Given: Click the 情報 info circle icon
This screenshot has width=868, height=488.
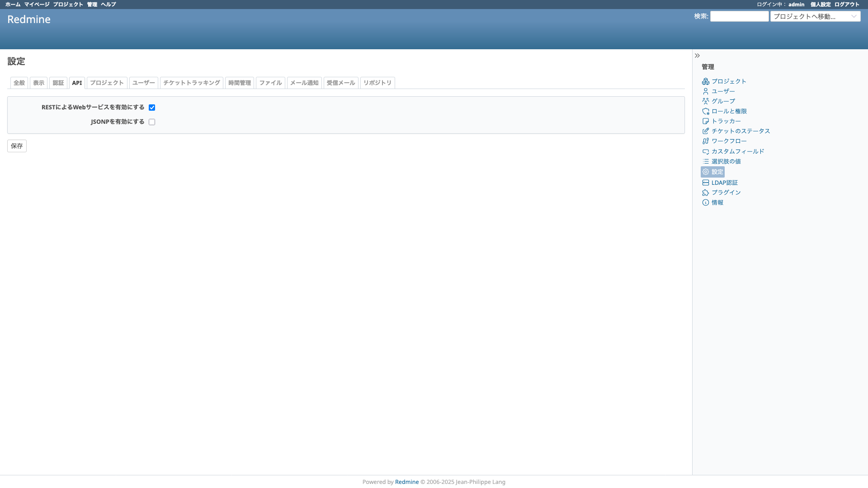Looking at the screenshot, I should click(705, 202).
